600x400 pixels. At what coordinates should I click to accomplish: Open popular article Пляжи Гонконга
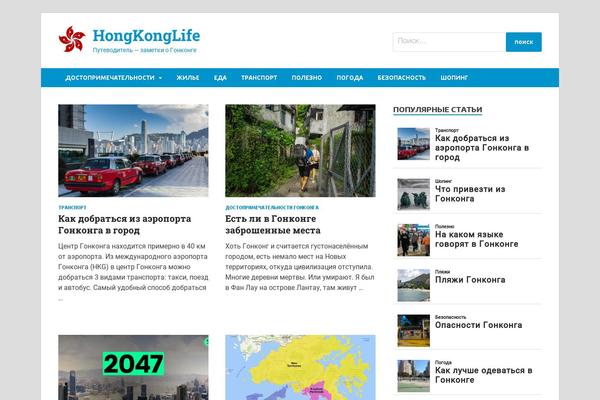click(x=470, y=280)
